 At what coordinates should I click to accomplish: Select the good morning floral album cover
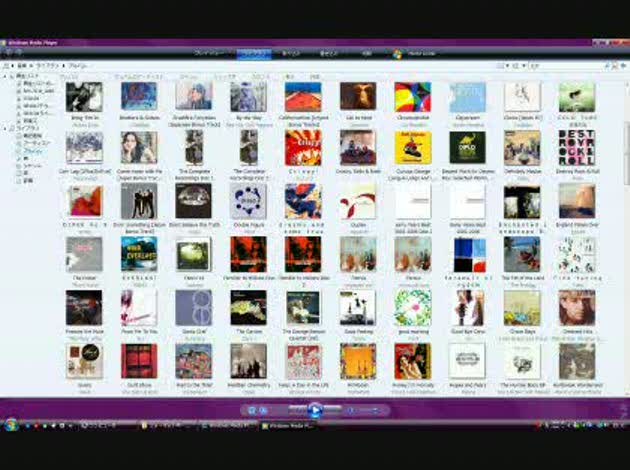(x=413, y=308)
